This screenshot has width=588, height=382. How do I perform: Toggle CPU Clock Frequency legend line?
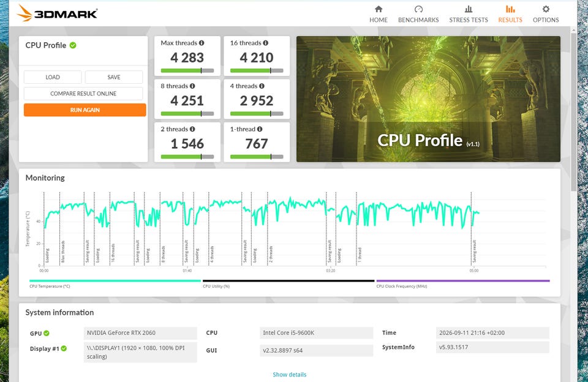tap(463, 281)
